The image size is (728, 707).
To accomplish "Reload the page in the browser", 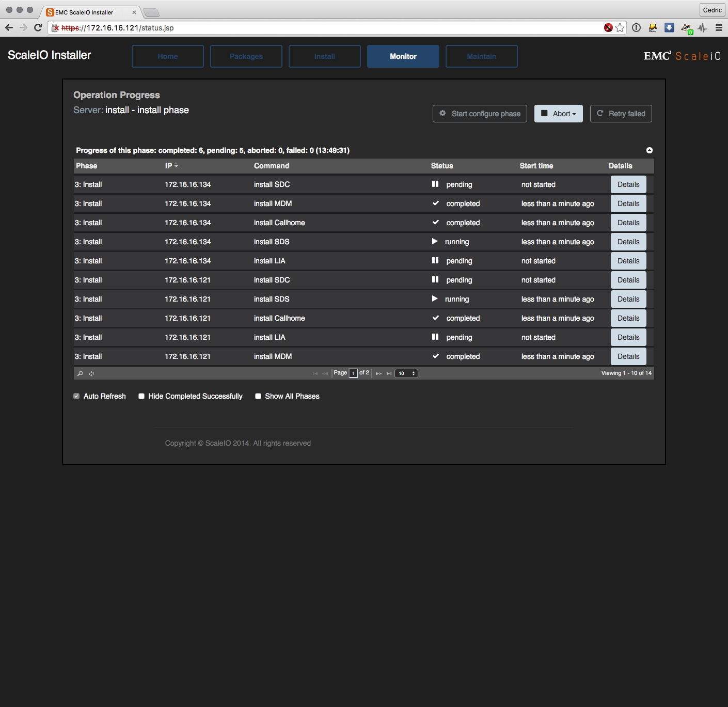I will [x=38, y=28].
